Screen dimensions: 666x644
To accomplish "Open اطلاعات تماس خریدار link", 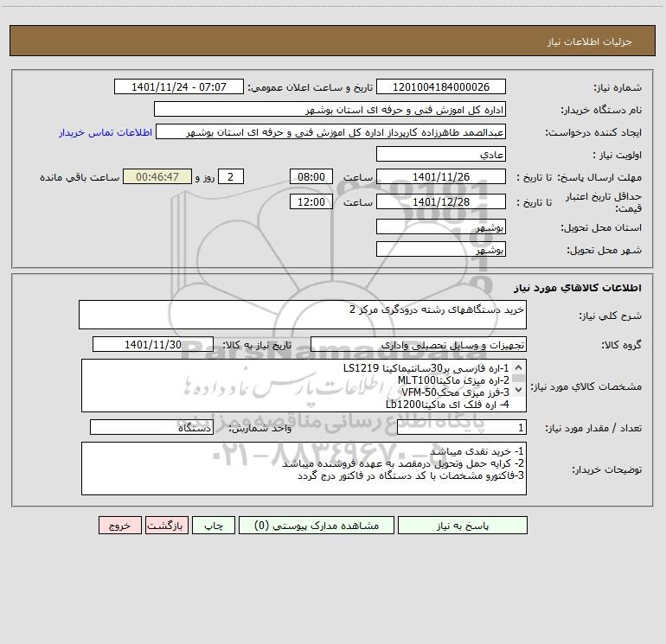I will (106, 132).
